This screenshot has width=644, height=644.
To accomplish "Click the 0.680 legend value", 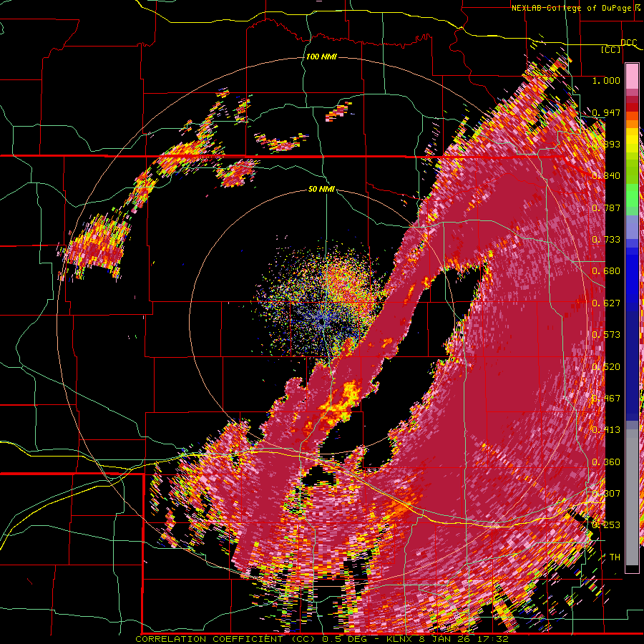I will tap(606, 271).
